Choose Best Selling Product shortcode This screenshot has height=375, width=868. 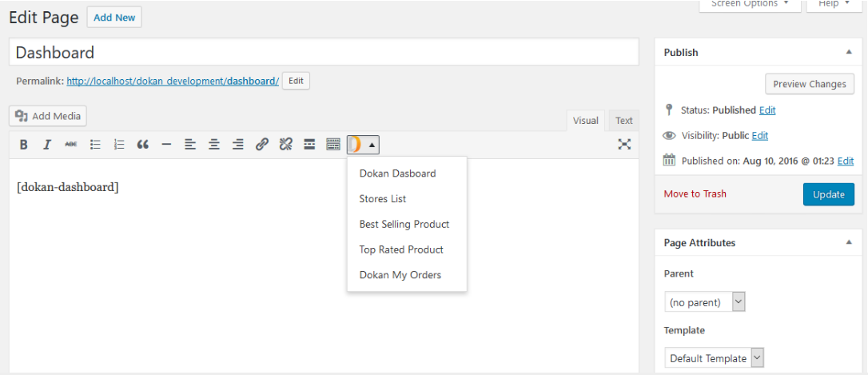click(x=404, y=225)
